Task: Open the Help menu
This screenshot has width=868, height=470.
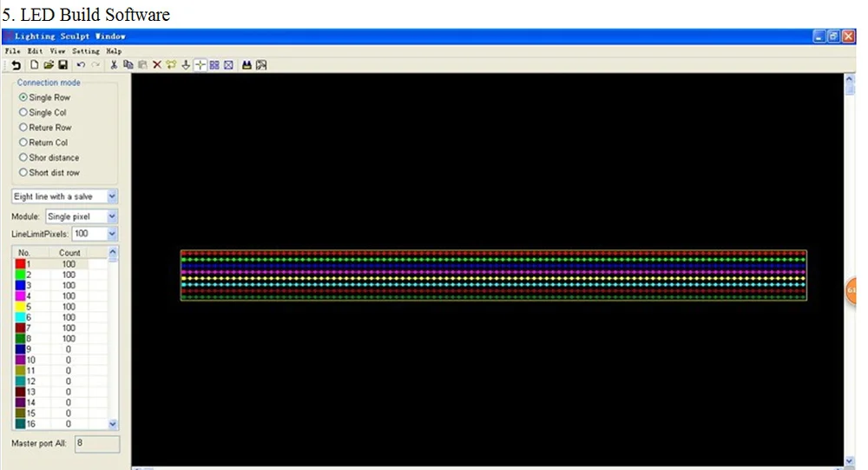Action: point(114,51)
